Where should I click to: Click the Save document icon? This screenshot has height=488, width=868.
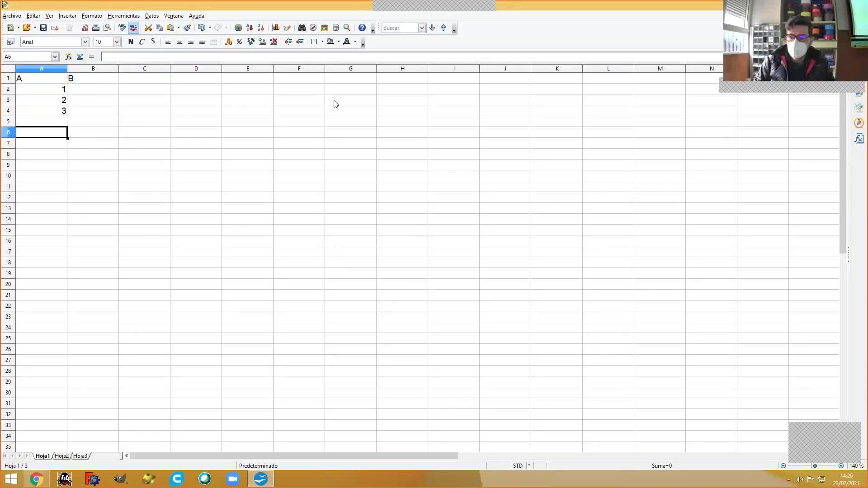[x=43, y=28]
